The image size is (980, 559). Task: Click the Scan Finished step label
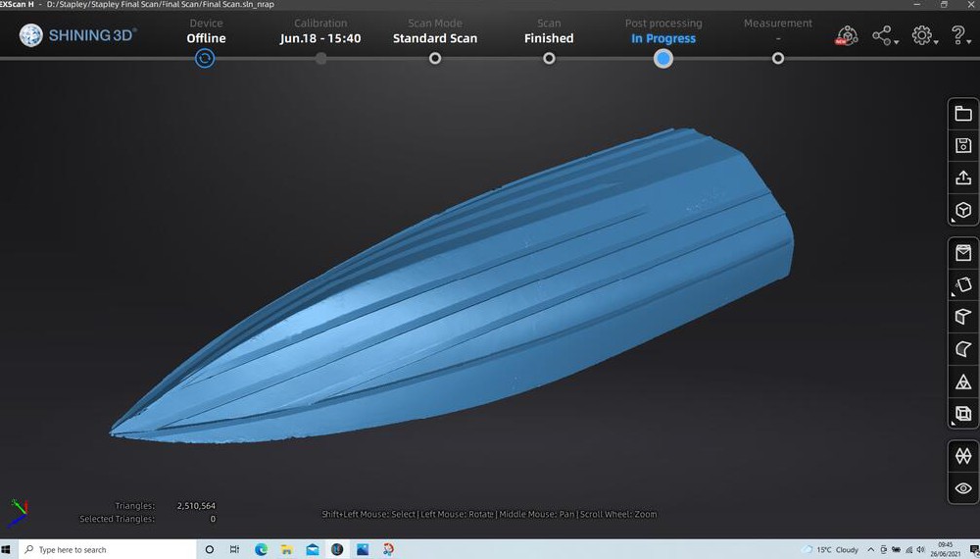click(x=549, y=38)
